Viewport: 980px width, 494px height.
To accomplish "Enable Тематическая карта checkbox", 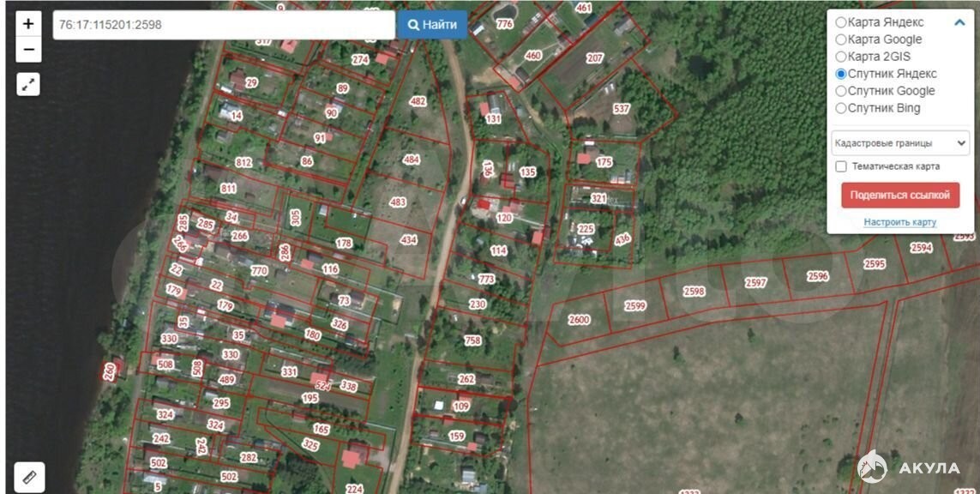I will (841, 166).
